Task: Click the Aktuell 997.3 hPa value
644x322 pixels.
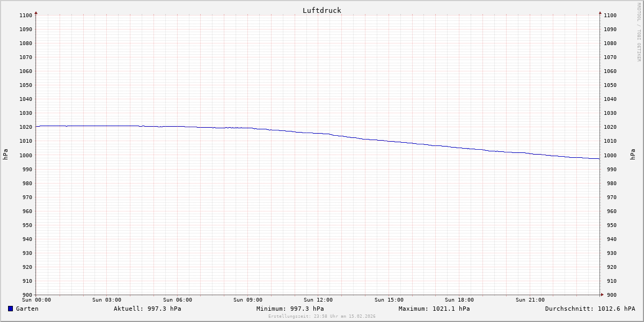Action: coord(147,309)
